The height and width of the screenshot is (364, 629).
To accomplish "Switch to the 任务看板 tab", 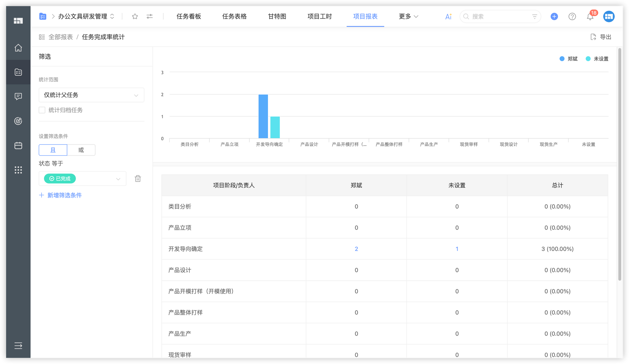I will (189, 16).
